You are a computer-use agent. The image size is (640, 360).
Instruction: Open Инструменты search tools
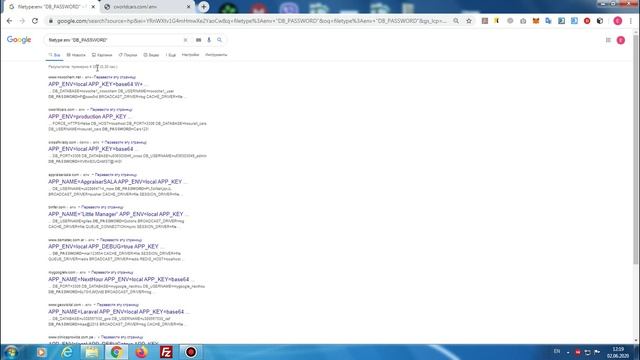pos(216,55)
